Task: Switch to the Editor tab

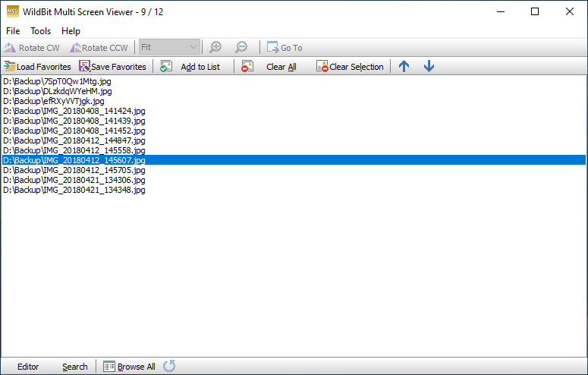Action: tap(28, 367)
